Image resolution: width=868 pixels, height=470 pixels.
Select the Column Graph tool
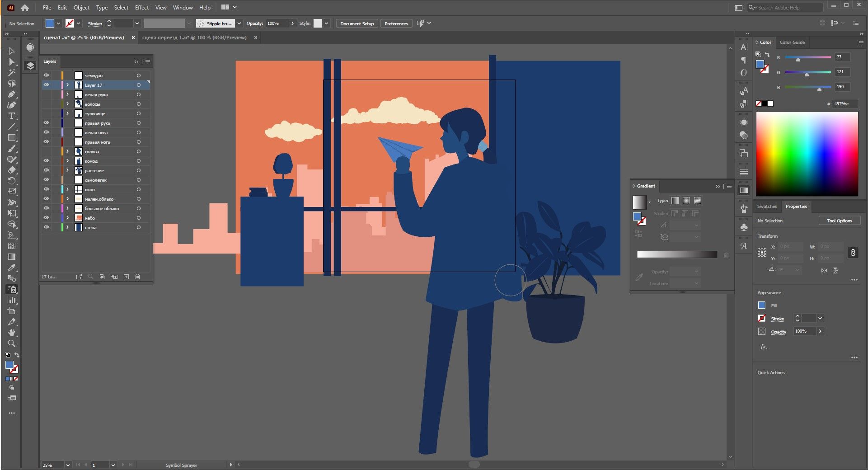click(12, 300)
